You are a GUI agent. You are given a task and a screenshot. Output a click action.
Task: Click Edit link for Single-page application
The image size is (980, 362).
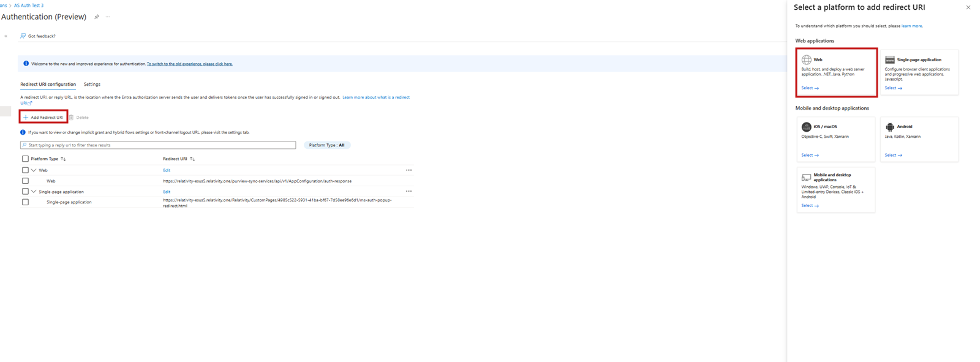(x=167, y=192)
